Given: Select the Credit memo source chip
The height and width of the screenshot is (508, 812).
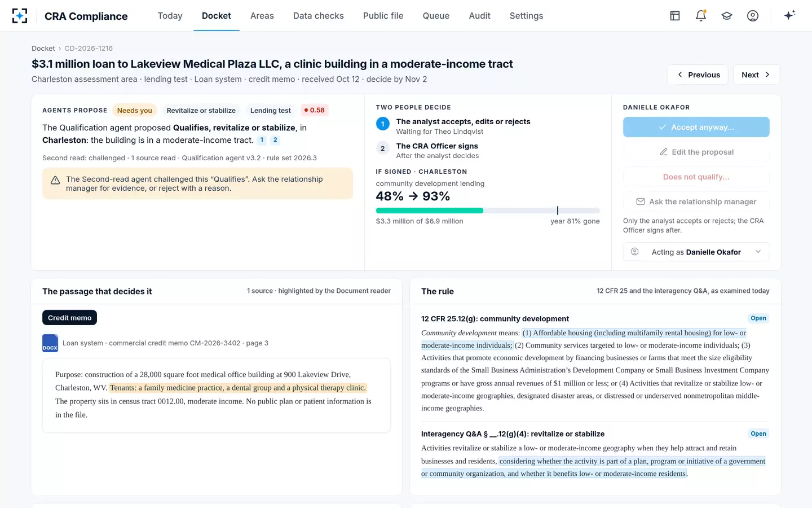Looking at the screenshot, I should 69,318.
